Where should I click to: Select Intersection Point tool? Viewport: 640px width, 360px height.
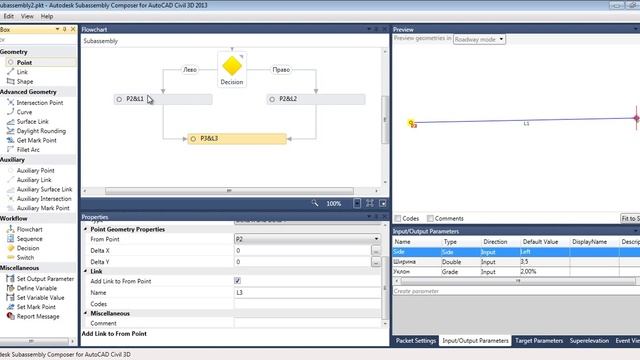click(x=40, y=102)
